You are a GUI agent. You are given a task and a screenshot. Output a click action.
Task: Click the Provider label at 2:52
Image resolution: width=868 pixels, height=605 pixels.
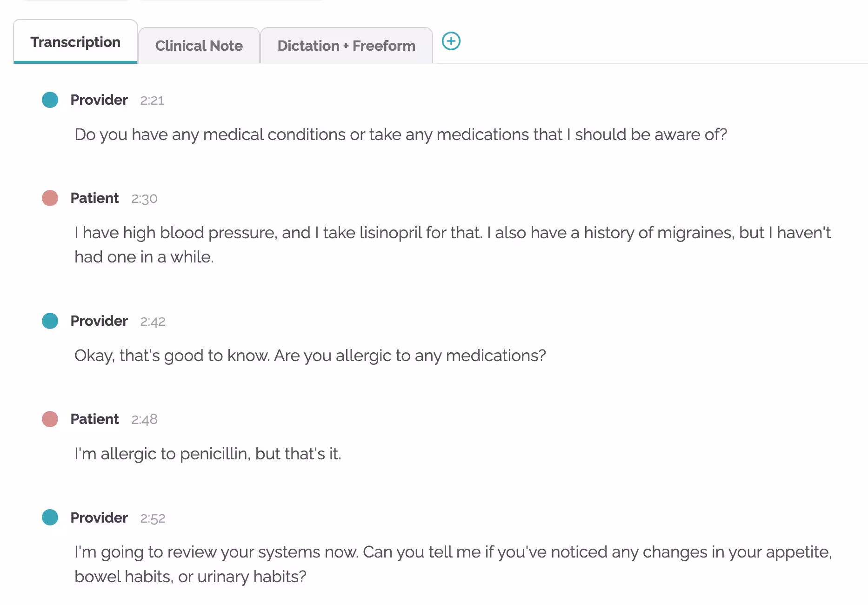[99, 518]
